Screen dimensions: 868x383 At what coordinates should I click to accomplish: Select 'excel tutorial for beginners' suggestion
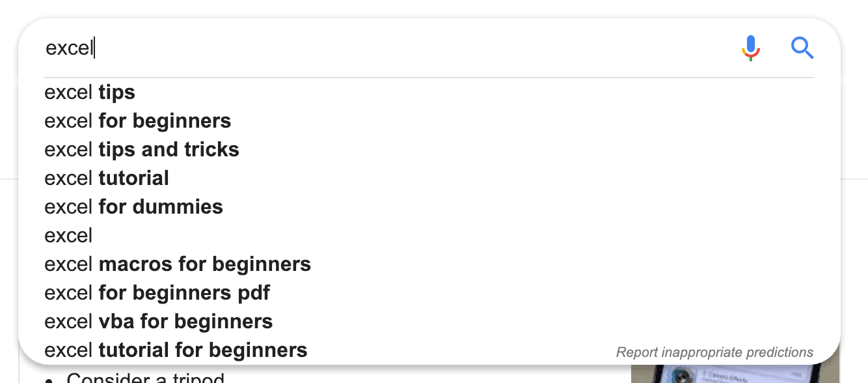coord(175,350)
